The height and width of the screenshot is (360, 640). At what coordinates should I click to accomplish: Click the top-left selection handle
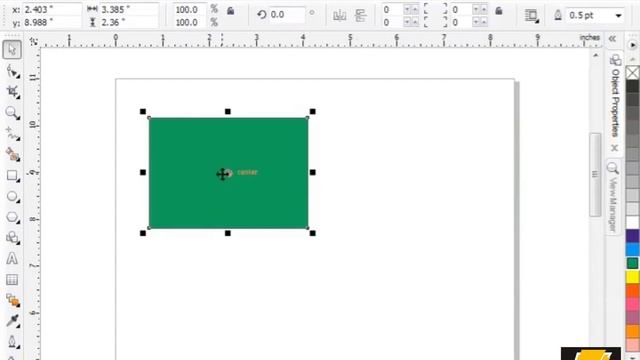[x=143, y=111]
